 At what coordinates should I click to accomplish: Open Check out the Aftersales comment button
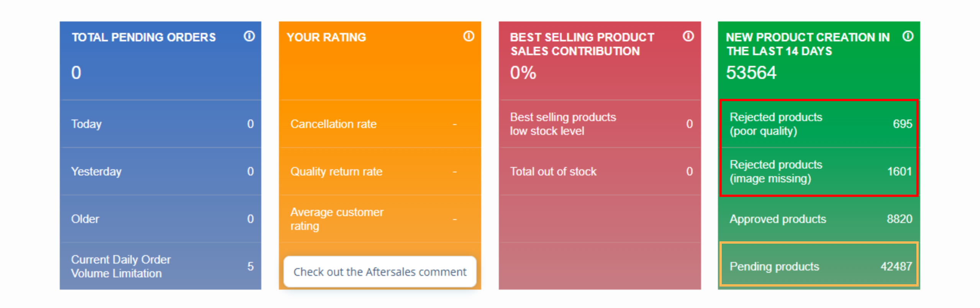(x=380, y=272)
